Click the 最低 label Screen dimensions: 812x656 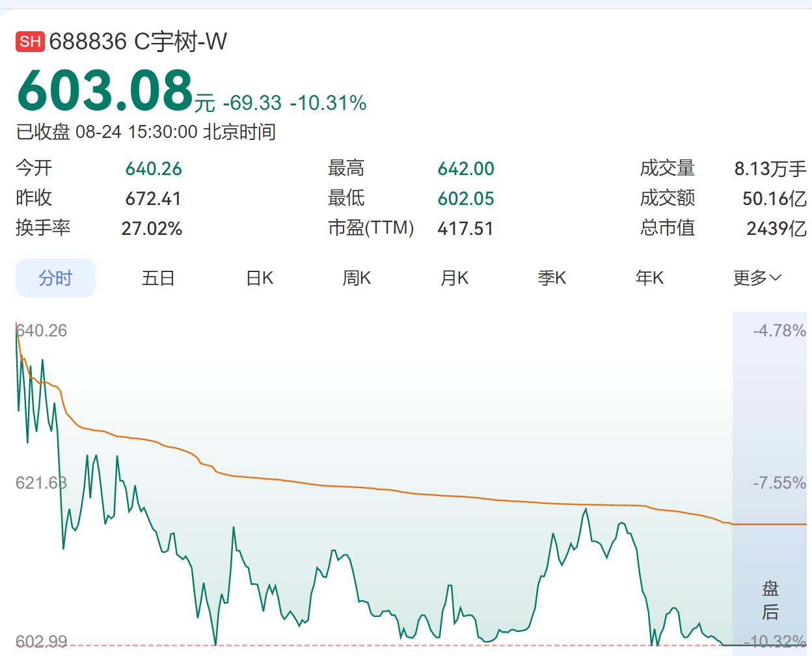click(x=346, y=198)
